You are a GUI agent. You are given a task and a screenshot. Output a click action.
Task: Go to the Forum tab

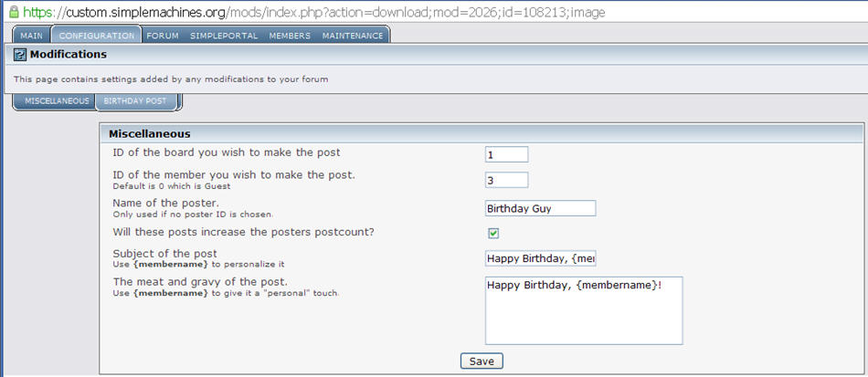click(163, 36)
